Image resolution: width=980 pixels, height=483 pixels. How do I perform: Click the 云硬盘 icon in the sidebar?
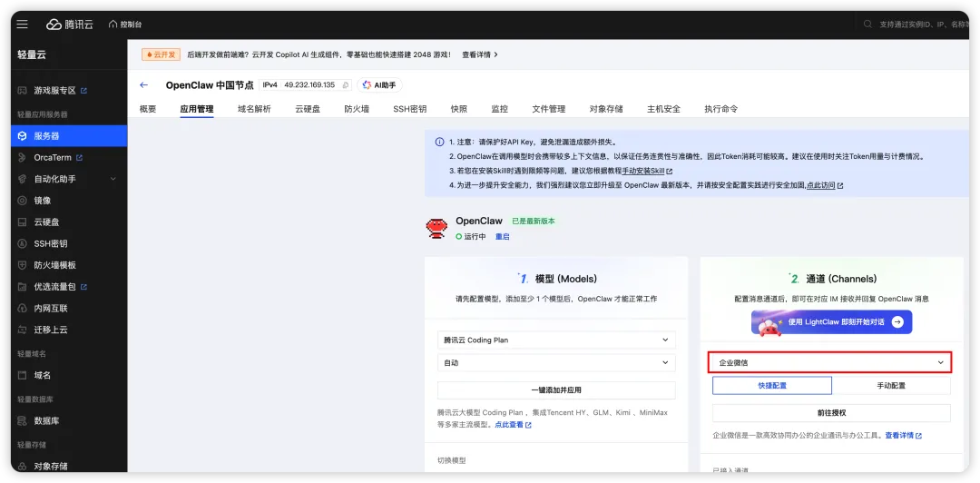click(22, 222)
